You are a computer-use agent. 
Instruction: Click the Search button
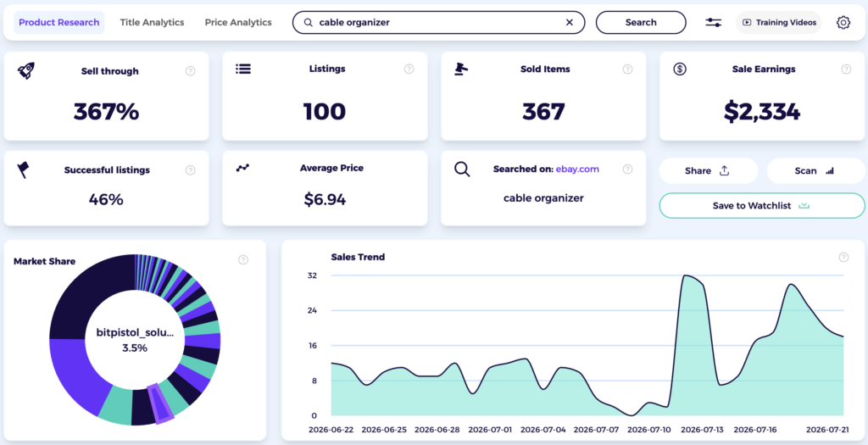pos(641,23)
